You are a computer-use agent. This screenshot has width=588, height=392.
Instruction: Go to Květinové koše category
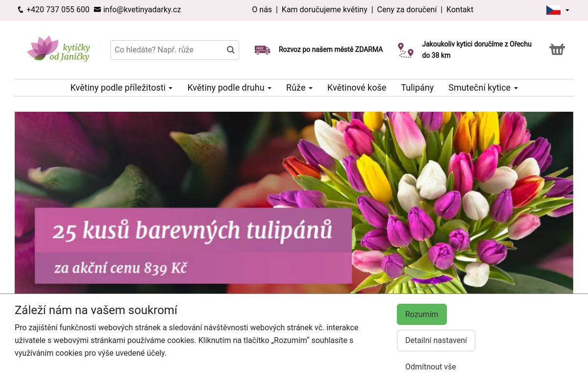pyautogui.click(x=357, y=88)
